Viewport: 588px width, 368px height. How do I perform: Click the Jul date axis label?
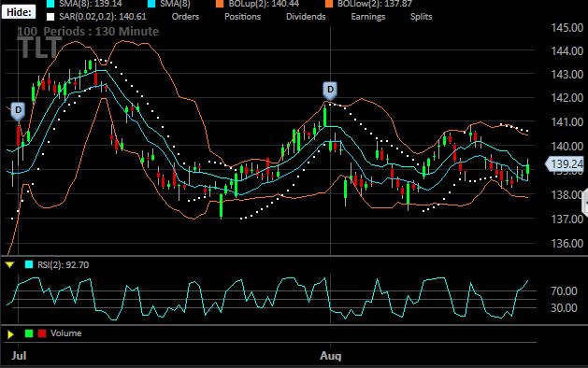coord(19,355)
